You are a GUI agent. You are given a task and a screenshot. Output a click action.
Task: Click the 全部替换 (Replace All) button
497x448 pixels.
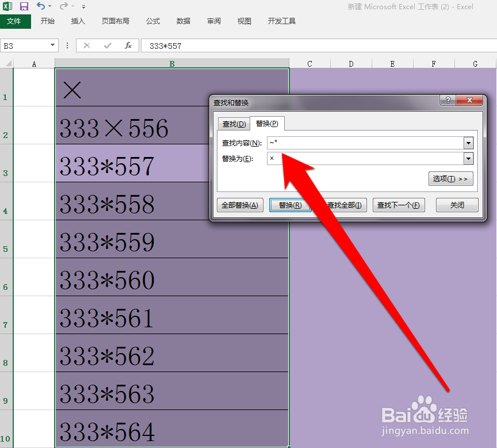coord(240,205)
